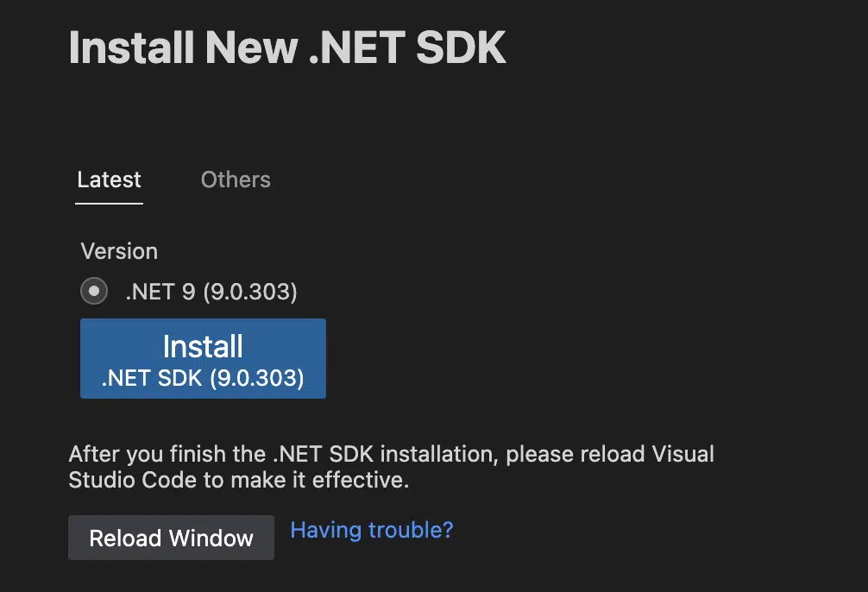Switch to the Latest tab
The width and height of the screenshot is (868, 592).
pos(109,179)
